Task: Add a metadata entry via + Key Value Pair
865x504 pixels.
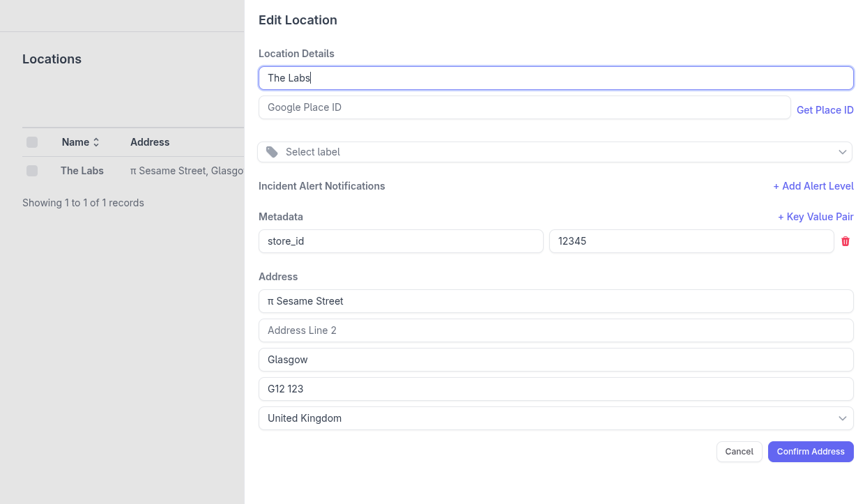Action: pyautogui.click(x=816, y=217)
